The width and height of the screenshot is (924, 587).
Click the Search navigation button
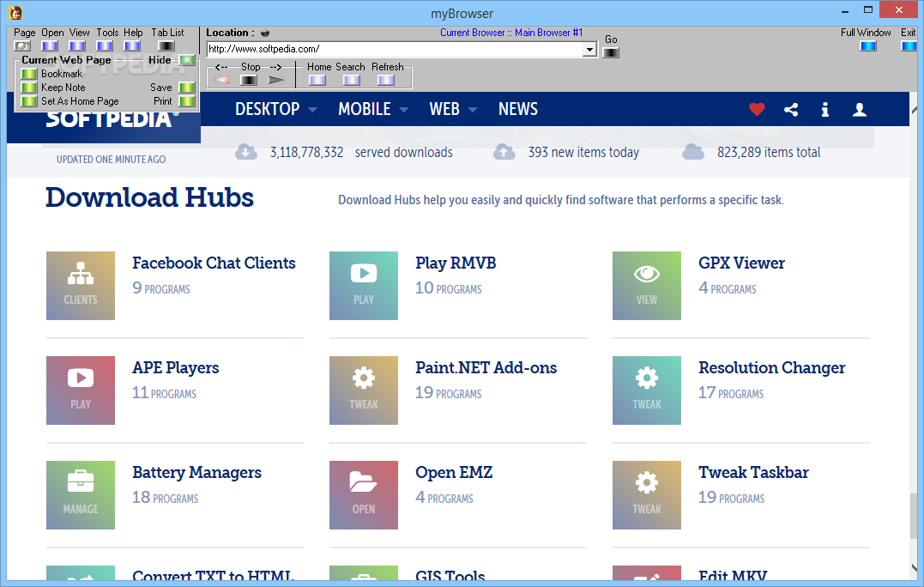[x=351, y=80]
